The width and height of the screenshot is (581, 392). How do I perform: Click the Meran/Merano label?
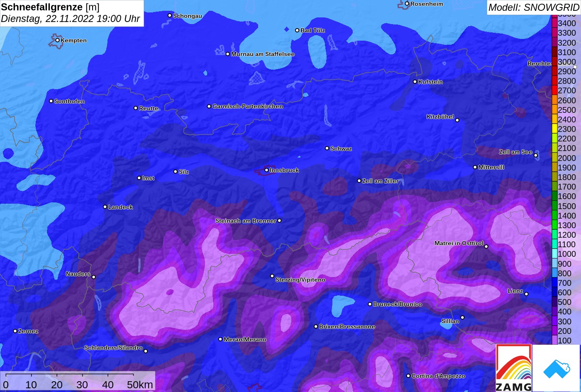click(x=245, y=339)
